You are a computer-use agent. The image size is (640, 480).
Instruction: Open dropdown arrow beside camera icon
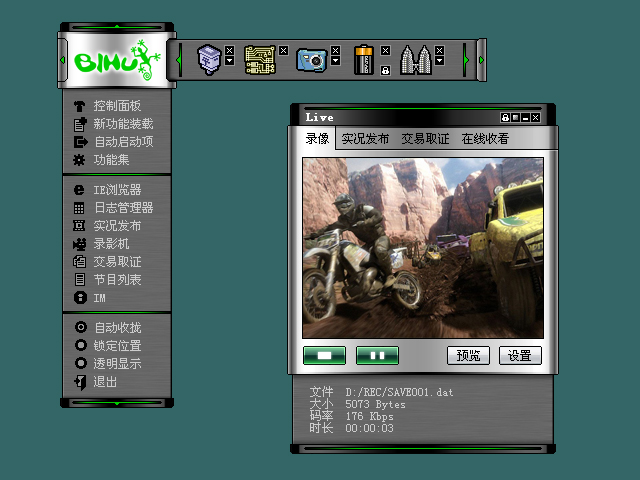[336, 61]
